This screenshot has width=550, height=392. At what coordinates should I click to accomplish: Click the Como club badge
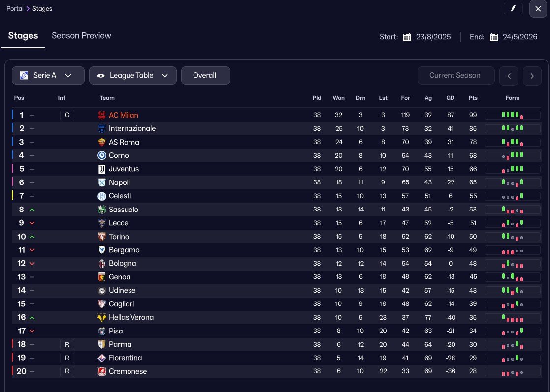click(x=102, y=155)
